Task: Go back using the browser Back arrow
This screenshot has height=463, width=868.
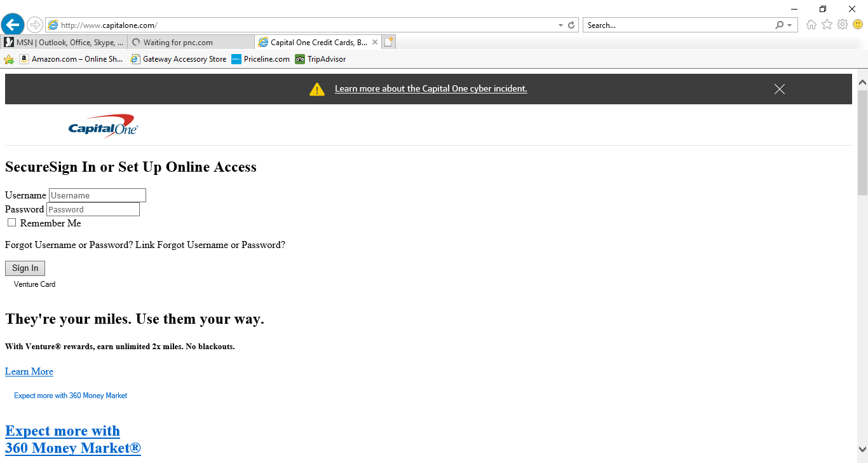Action: 13,25
